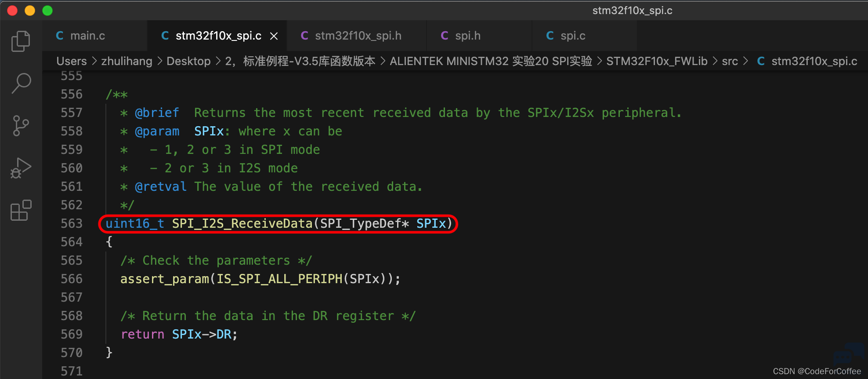Expand the STM32F10x_FWLib breadcrumb folder
This screenshot has height=379, width=868.
(657, 61)
